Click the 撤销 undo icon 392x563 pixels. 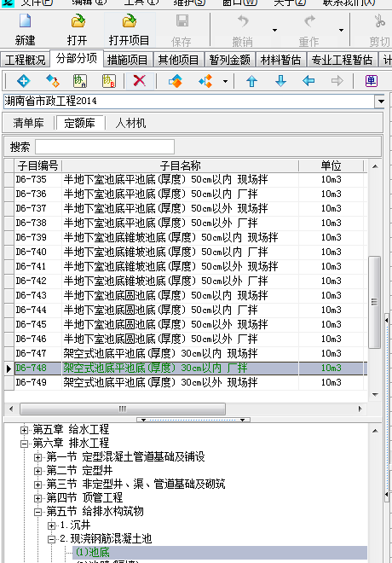click(x=243, y=21)
